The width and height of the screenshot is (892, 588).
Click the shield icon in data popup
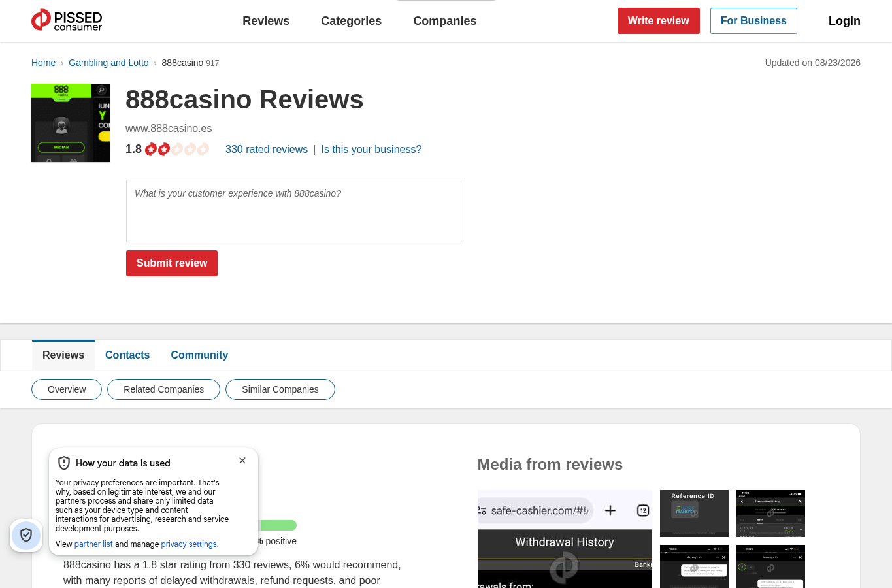pos(64,463)
